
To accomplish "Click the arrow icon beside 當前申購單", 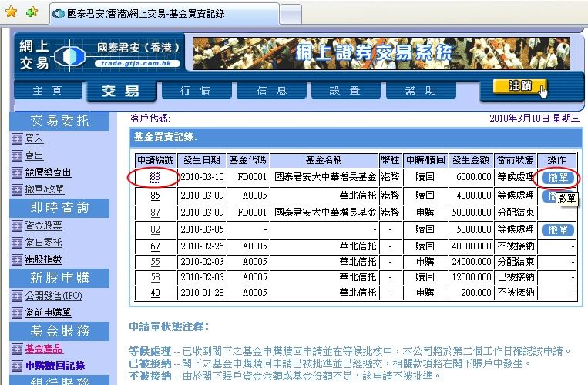I will pyautogui.click(x=17, y=313).
